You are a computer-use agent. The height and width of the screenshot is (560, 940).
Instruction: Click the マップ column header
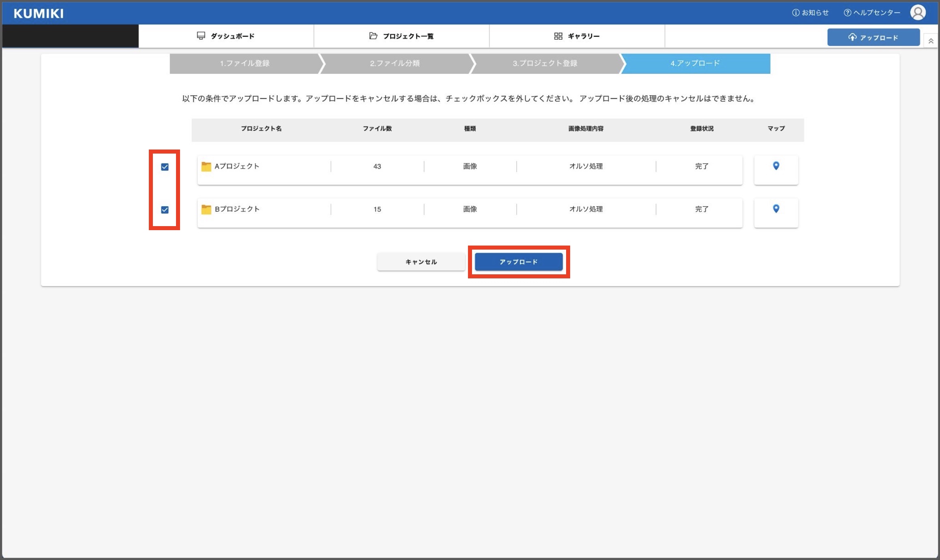pyautogui.click(x=776, y=128)
